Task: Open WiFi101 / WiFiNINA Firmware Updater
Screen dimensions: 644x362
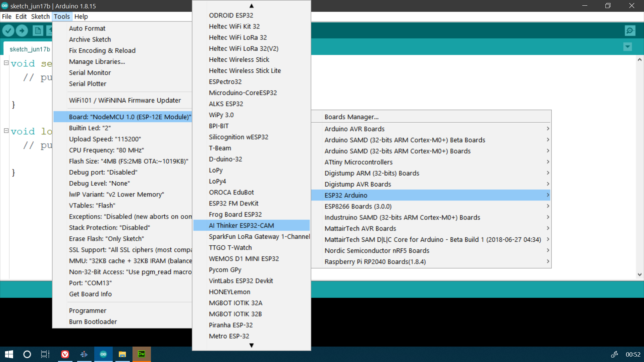Action: [123, 101]
